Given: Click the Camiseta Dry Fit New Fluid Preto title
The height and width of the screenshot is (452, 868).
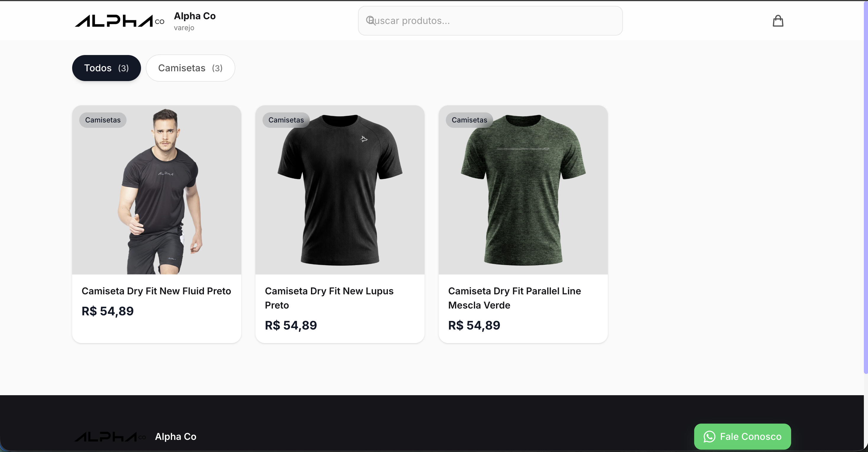Looking at the screenshot, I should (156, 291).
